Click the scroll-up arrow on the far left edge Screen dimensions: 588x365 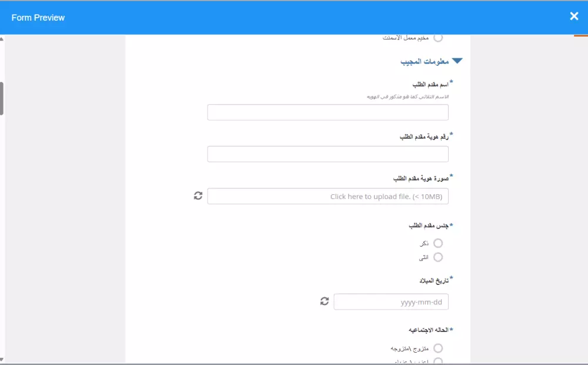[x=4, y=39]
